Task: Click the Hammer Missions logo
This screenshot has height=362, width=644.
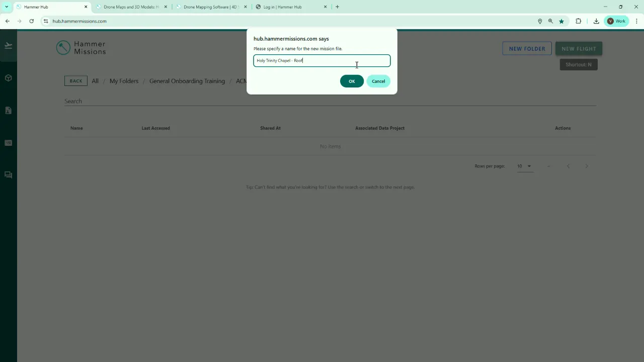Action: point(81,48)
